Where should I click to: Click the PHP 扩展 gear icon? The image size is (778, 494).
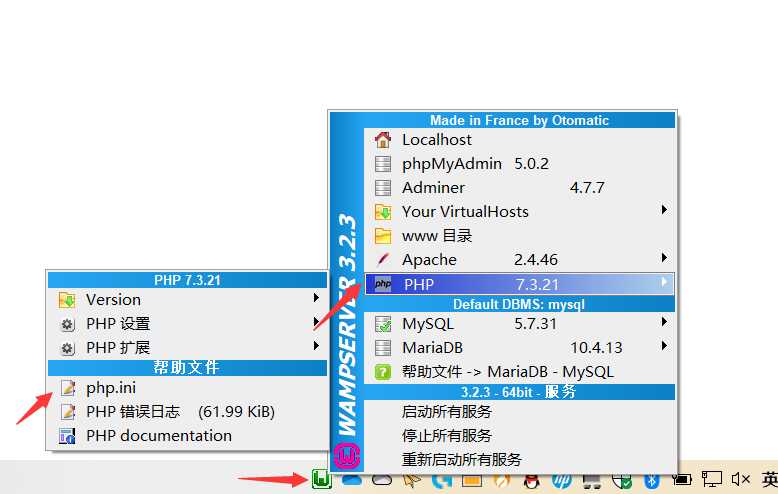tap(67, 348)
